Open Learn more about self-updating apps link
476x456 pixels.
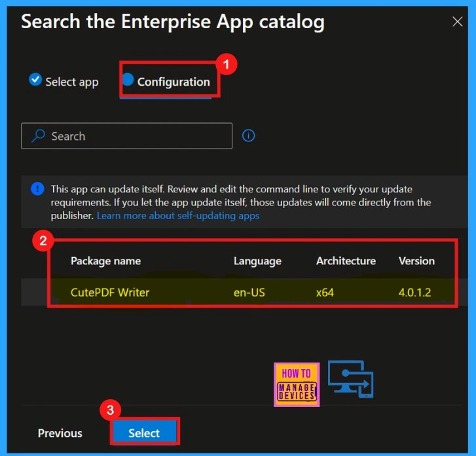tap(178, 216)
